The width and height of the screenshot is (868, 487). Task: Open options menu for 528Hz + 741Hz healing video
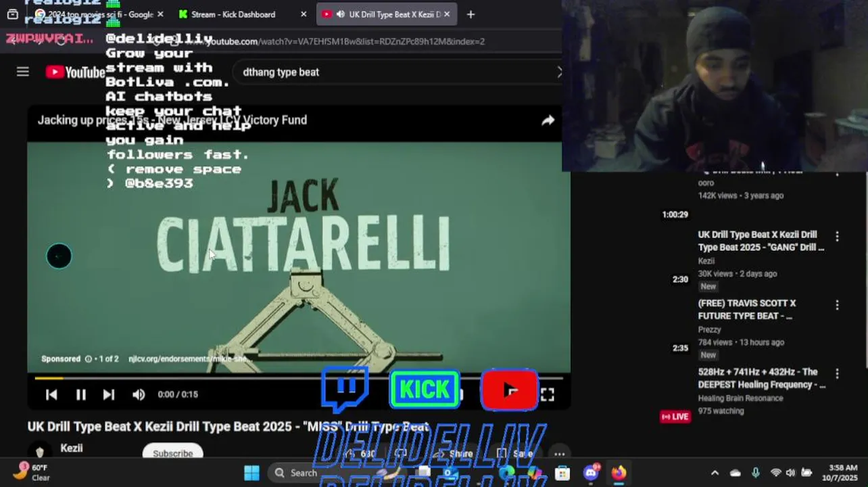click(837, 373)
